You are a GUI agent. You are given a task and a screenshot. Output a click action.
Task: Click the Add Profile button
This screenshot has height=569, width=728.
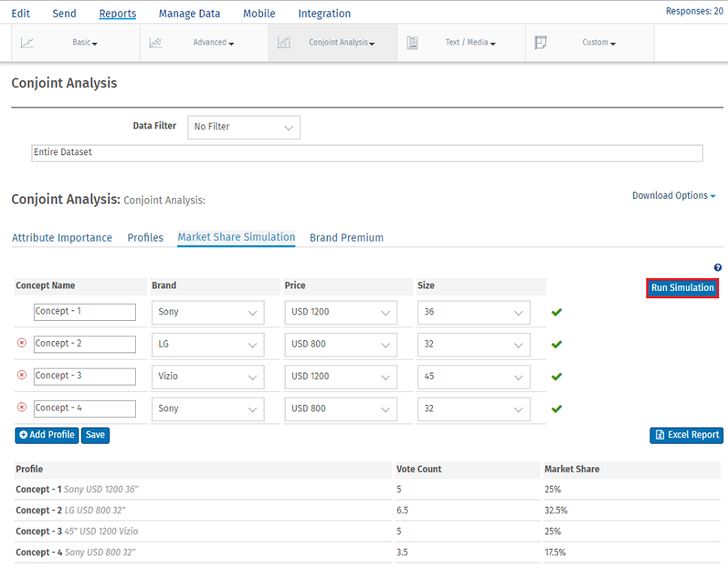(x=46, y=435)
